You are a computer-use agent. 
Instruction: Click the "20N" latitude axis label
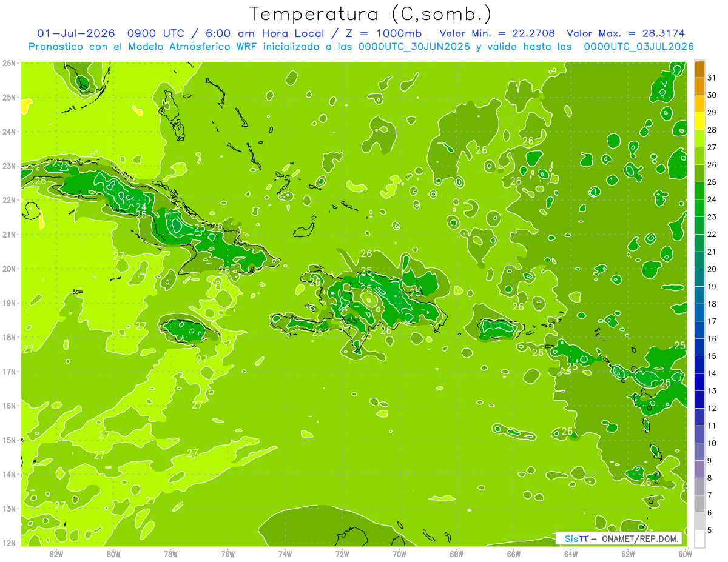[x=9, y=269]
